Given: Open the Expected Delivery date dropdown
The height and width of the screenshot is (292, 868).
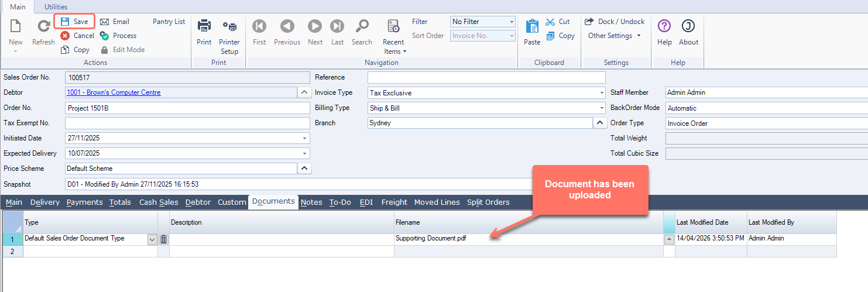Looking at the screenshot, I should pos(305,153).
